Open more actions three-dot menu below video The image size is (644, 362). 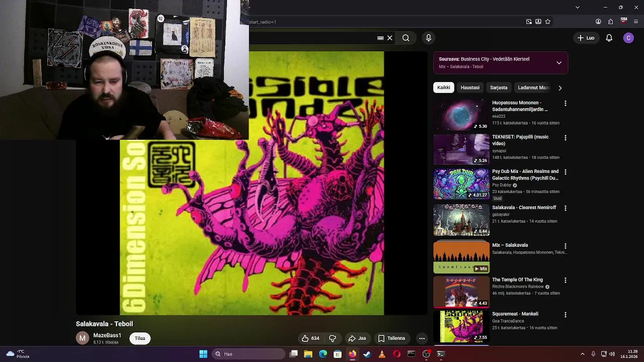pyautogui.click(x=422, y=338)
